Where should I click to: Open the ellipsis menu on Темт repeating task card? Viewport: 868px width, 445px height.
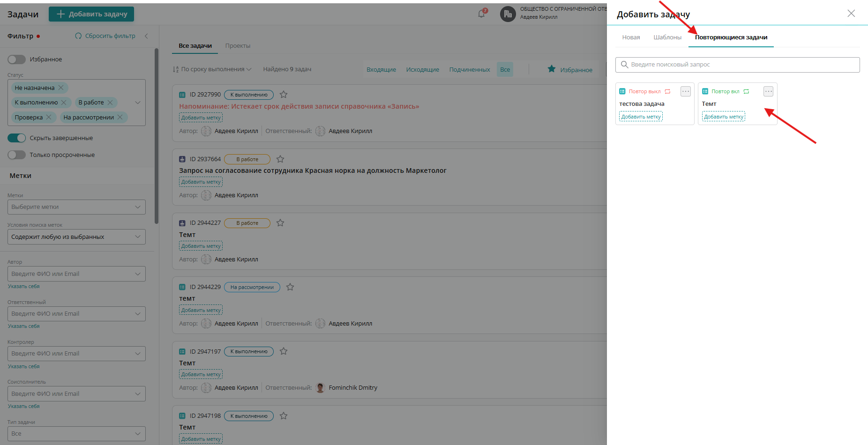tap(768, 91)
